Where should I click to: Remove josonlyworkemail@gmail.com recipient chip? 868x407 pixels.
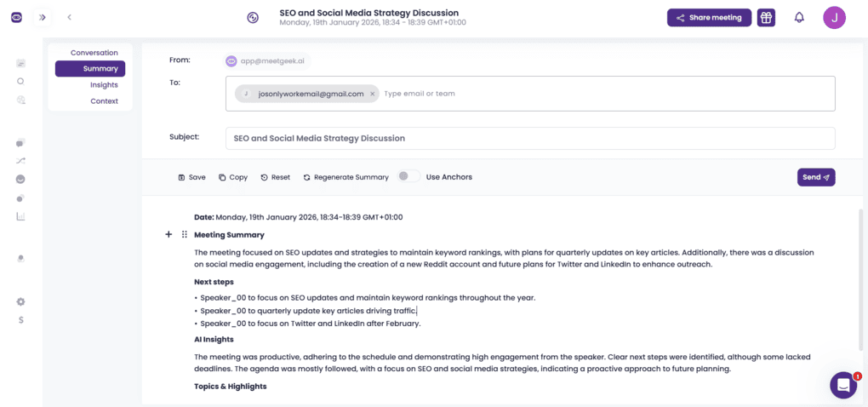pos(372,94)
